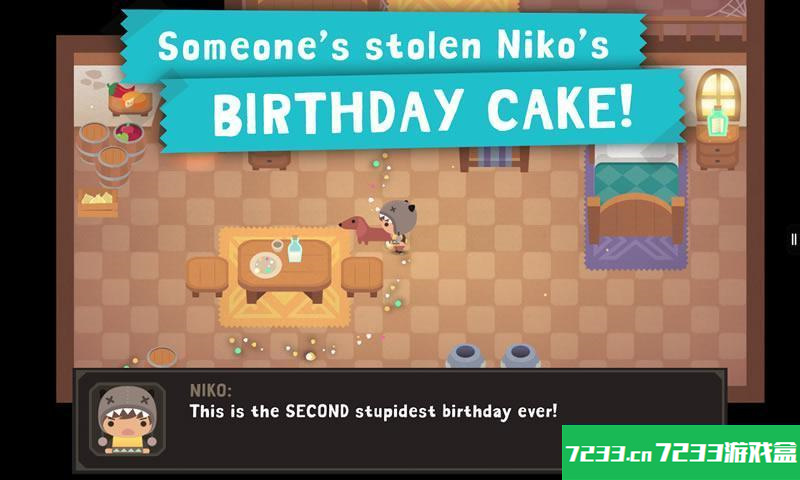Image resolution: width=800 pixels, height=480 pixels.
Task: Tap the right gray clay pot
Action: tap(520, 356)
